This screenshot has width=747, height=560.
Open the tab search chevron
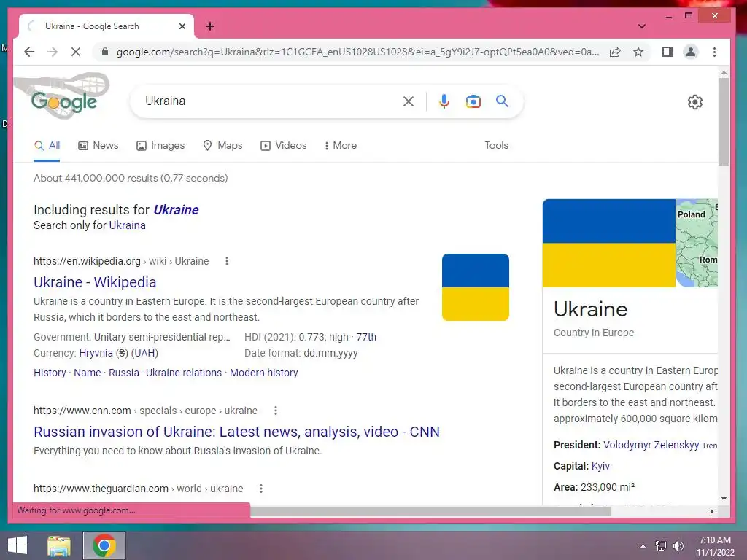point(642,26)
